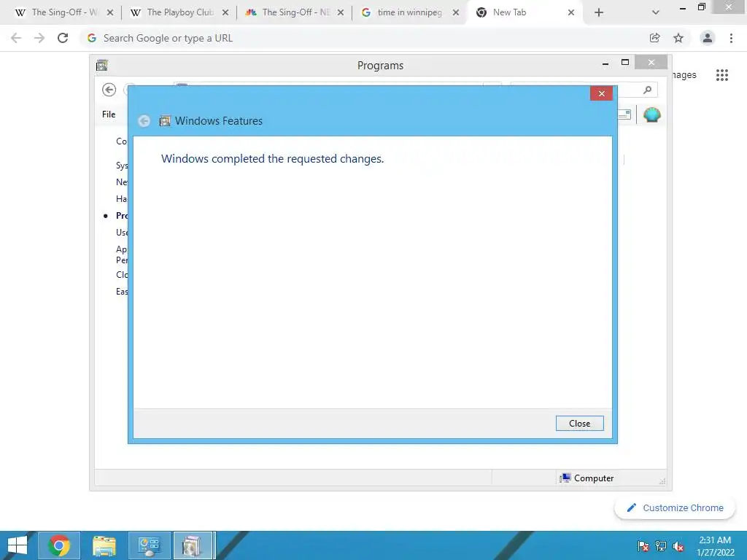This screenshot has width=747, height=560.
Task: Click the network tray icon
Action: click(661, 546)
